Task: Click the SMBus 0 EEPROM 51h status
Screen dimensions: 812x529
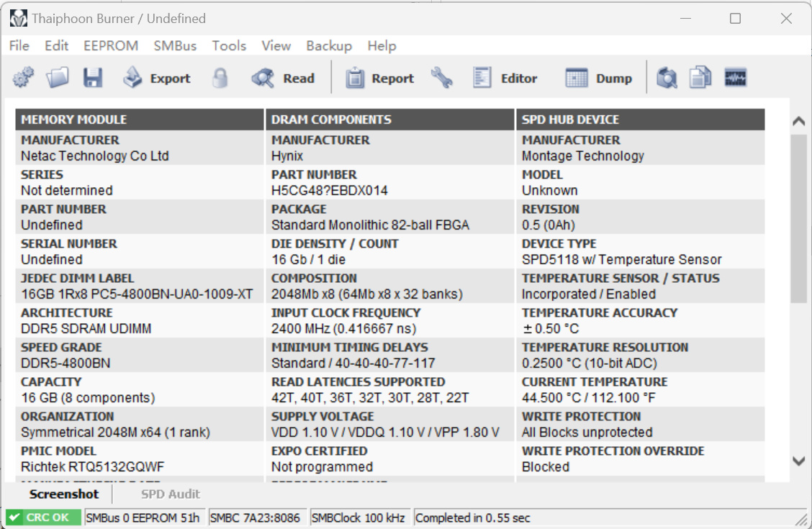Action: (143, 517)
